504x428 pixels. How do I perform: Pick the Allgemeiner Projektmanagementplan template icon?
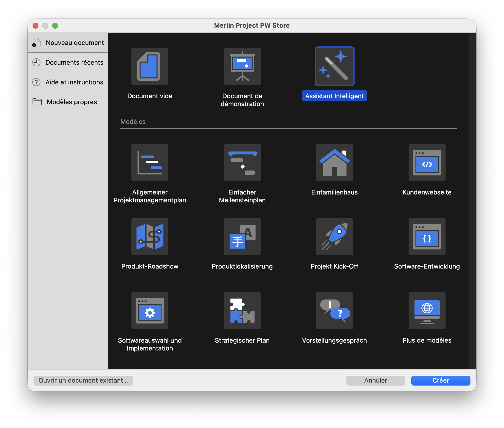click(x=150, y=163)
